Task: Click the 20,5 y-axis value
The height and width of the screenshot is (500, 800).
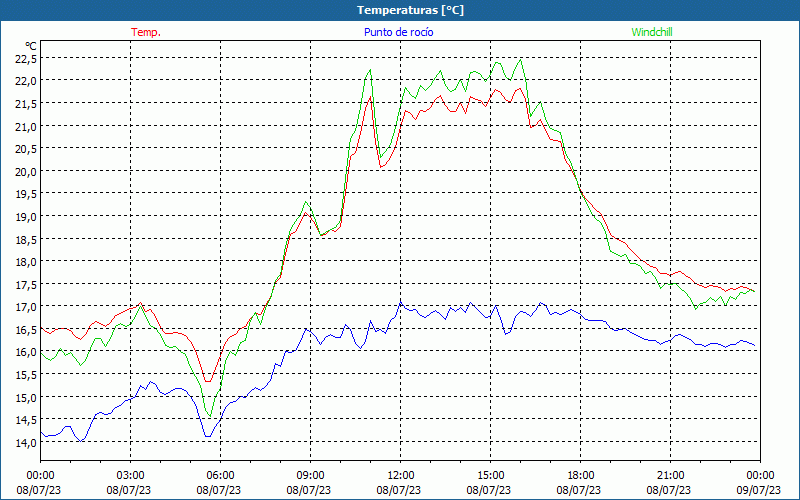Action: [x=26, y=148]
